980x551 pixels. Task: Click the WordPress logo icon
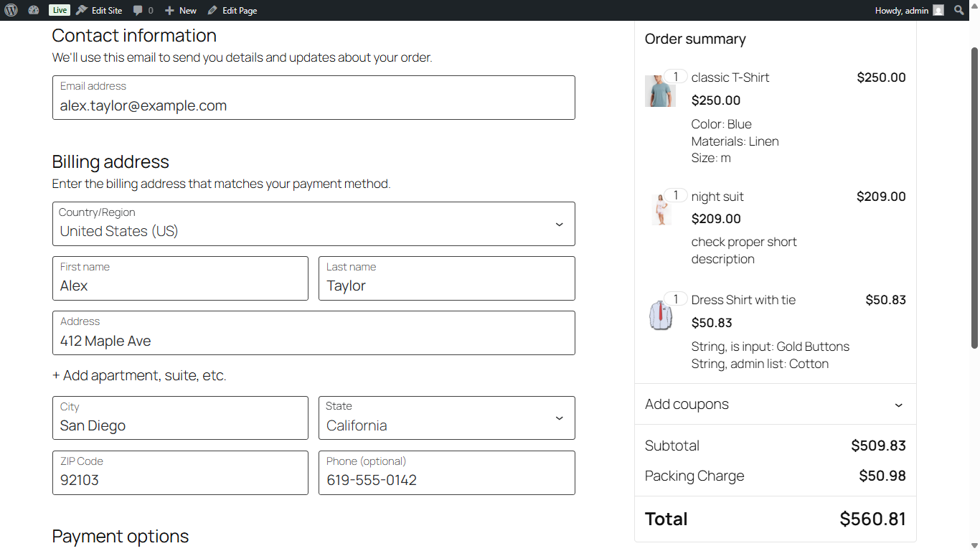11,10
